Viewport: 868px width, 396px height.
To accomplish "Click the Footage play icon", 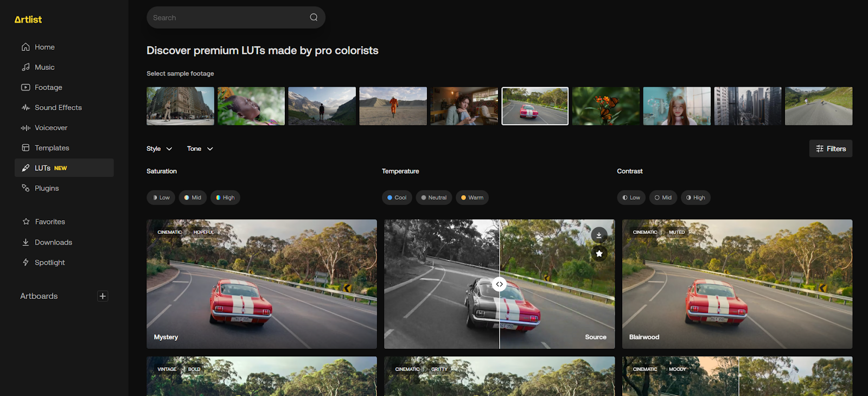I will pos(25,87).
